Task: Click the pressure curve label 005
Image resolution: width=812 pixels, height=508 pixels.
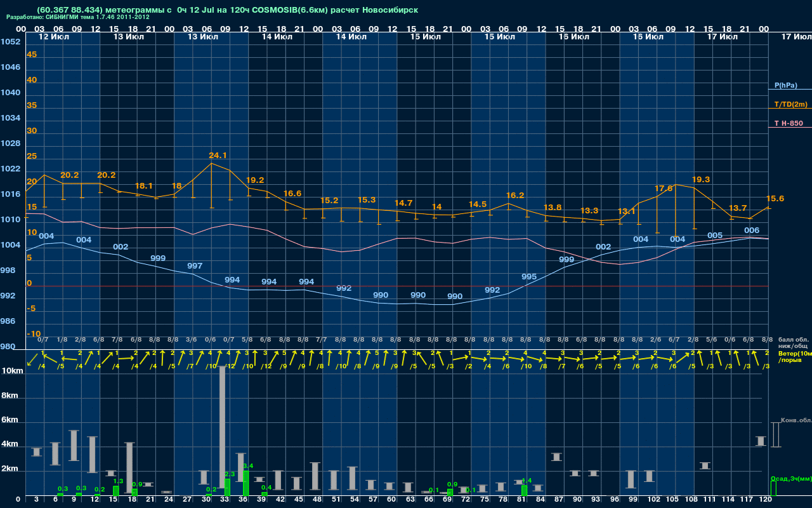Action: [715, 236]
